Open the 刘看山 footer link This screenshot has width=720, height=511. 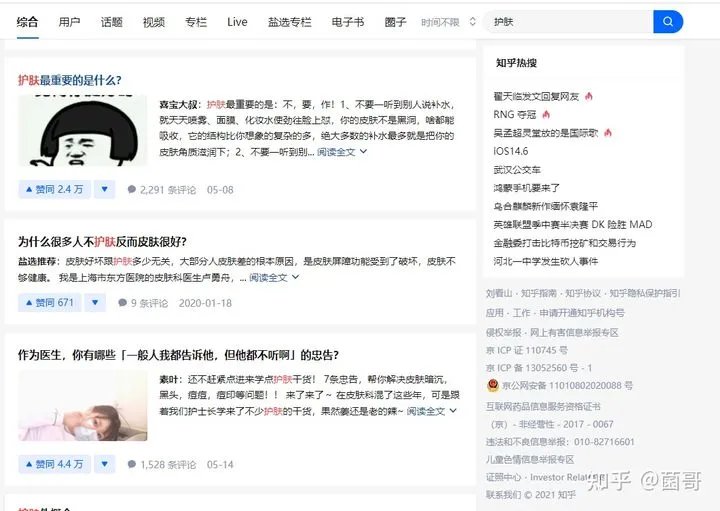coord(499,293)
